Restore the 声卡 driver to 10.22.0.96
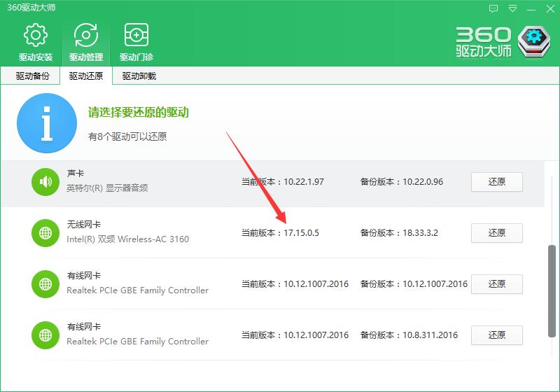Viewport: 560px width, 392px height. (497, 182)
